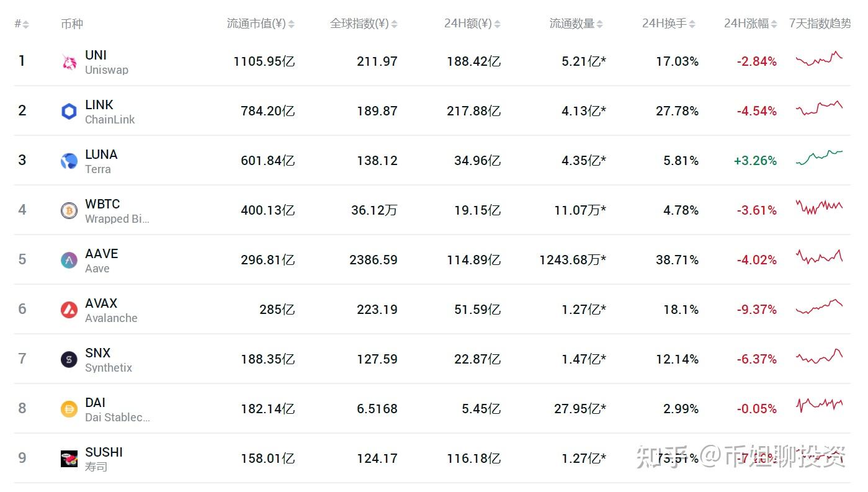Image resolution: width=868 pixels, height=492 pixels.
Task: Open AVAX 7-day trend sparkline
Action: [x=819, y=306]
